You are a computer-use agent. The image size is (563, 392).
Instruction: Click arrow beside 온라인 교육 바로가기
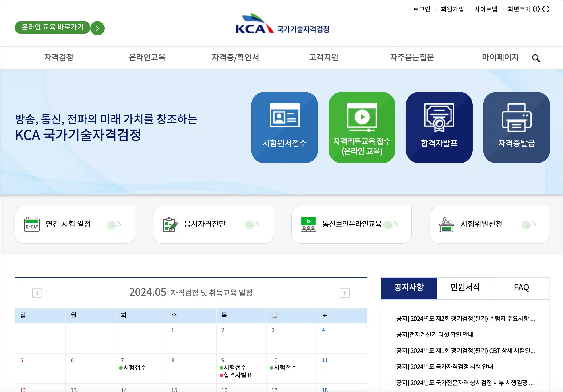(97, 28)
